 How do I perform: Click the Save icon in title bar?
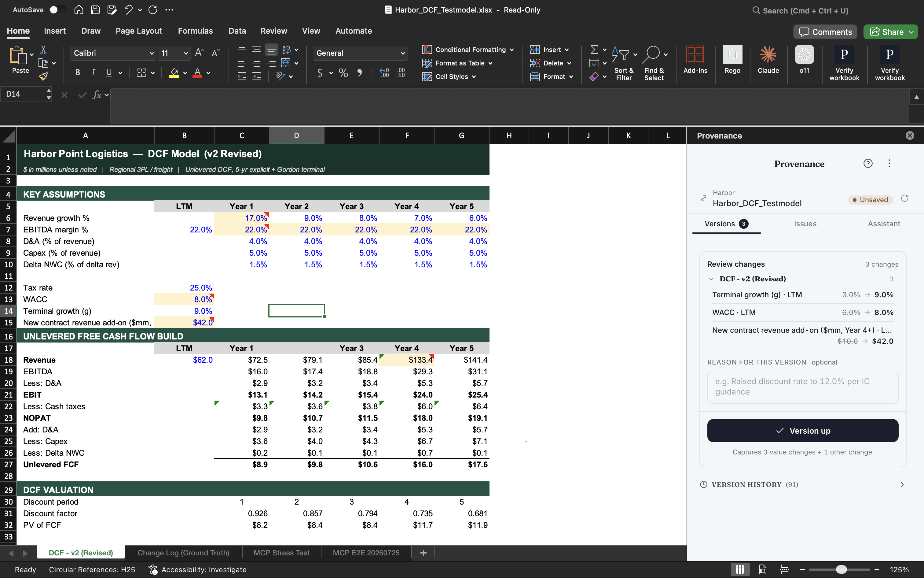coord(95,10)
